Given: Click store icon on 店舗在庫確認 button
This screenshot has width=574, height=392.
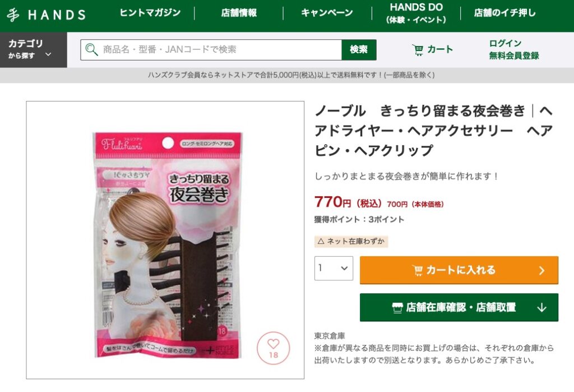Looking at the screenshot, I should (x=397, y=307).
